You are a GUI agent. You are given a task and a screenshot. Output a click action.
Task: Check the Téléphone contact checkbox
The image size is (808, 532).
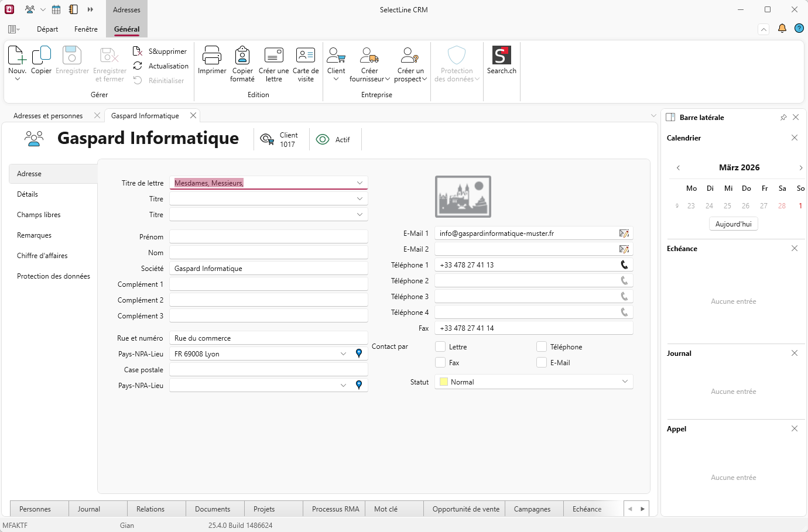point(542,347)
